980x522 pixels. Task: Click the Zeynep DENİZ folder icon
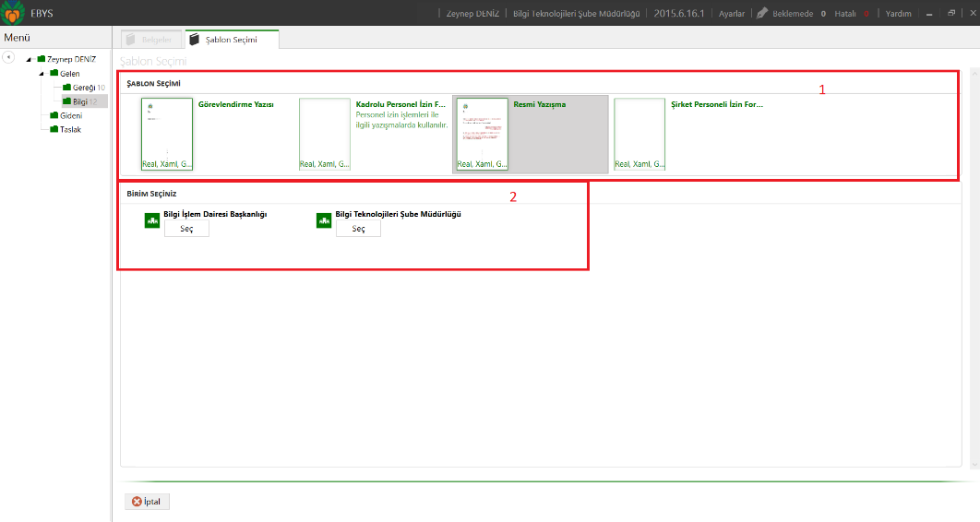point(42,59)
